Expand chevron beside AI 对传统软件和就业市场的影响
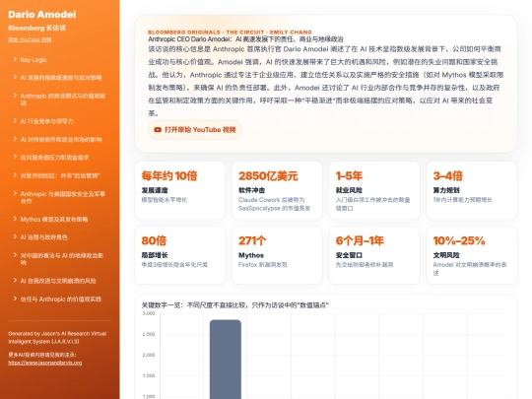 tap(15, 139)
